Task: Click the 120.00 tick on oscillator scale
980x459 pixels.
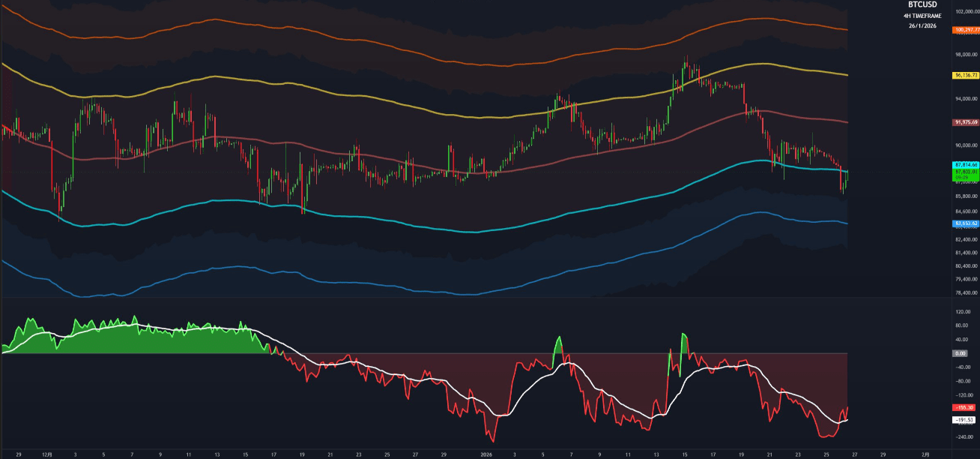Action: (x=962, y=311)
